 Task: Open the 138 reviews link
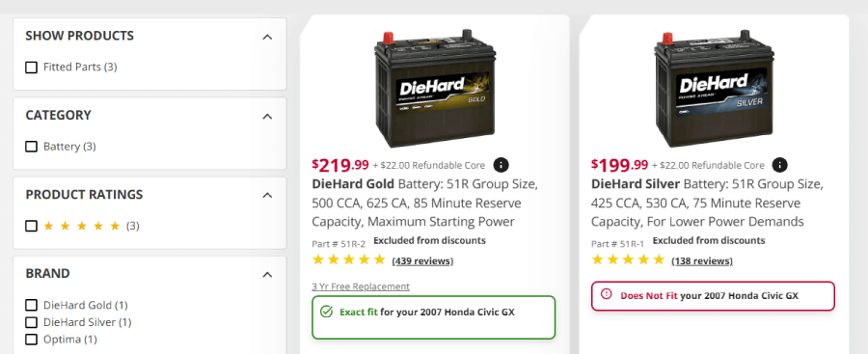coord(702,261)
